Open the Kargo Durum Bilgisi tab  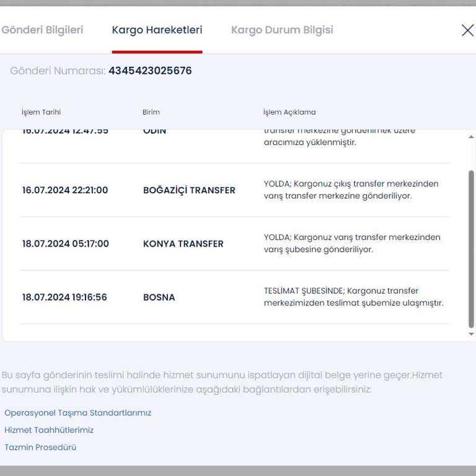pos(282,30)
